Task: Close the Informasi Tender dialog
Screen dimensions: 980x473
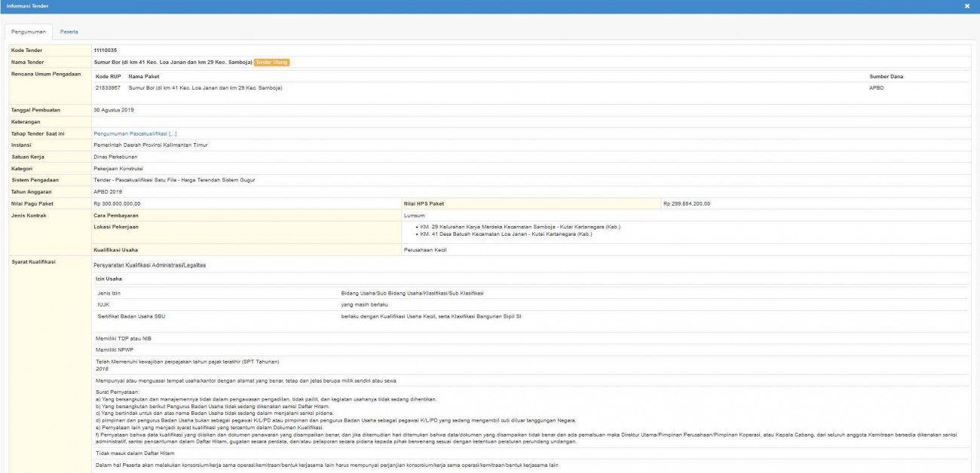Action: (967, 6)
